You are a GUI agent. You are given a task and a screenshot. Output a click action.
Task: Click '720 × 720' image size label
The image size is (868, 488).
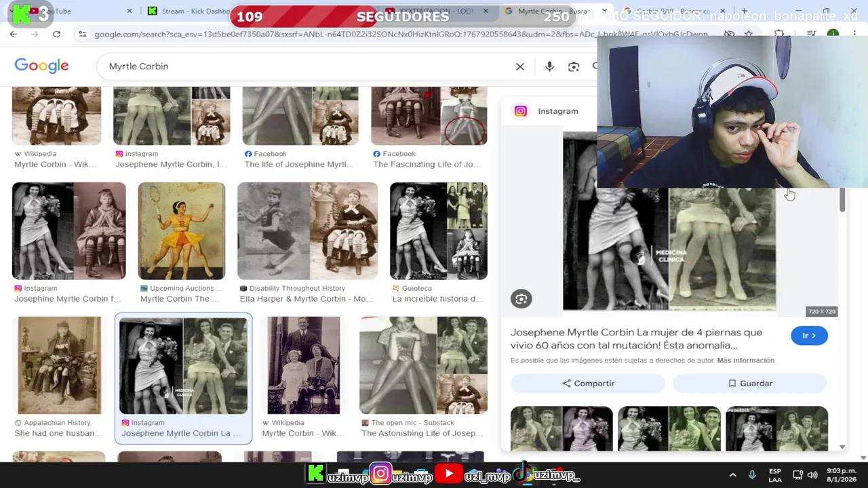pos(821,312)
